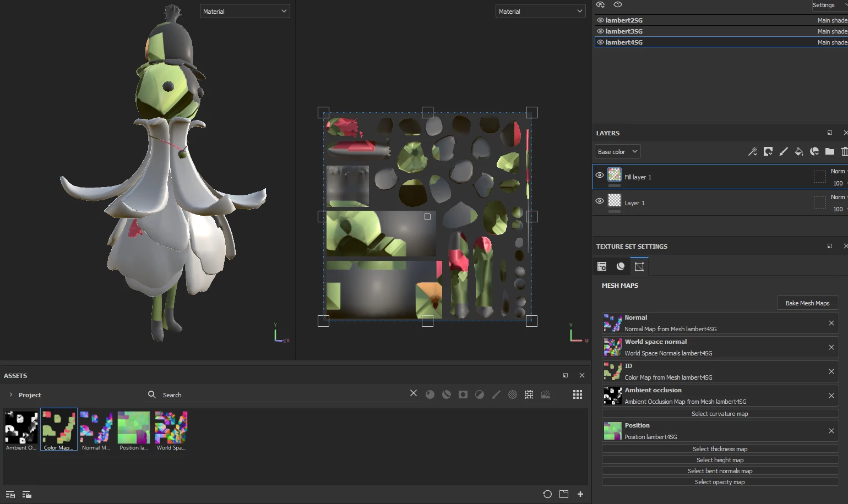Undock the Assets panel
This screenshot has width=848, height=504.
(x=566, y=375)
